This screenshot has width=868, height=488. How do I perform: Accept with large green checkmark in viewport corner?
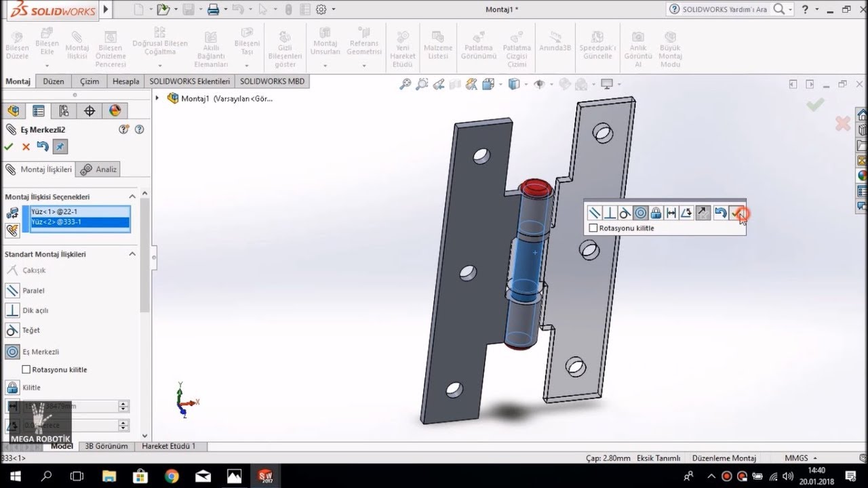click(x=815, y=105)
